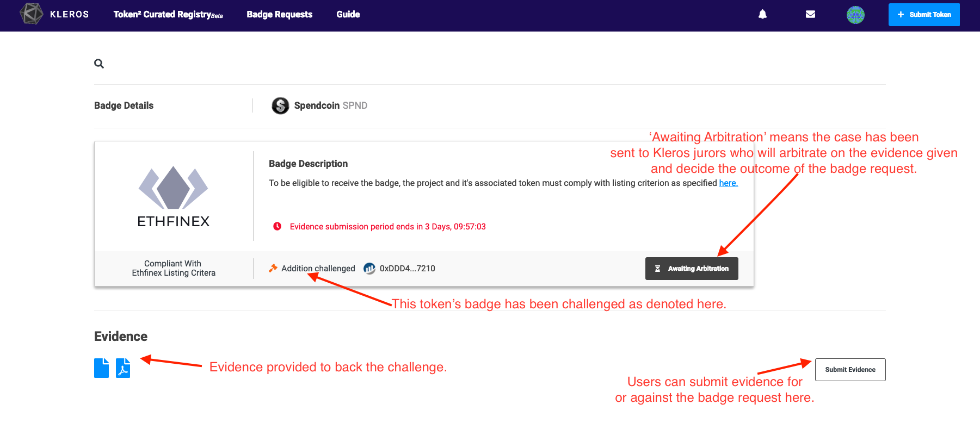Go to Badge Requests

280,15
